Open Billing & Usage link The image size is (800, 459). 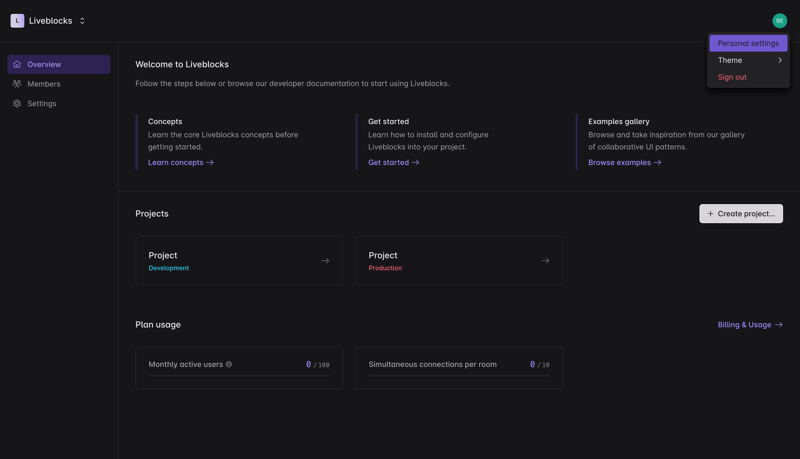coord(750,324)
